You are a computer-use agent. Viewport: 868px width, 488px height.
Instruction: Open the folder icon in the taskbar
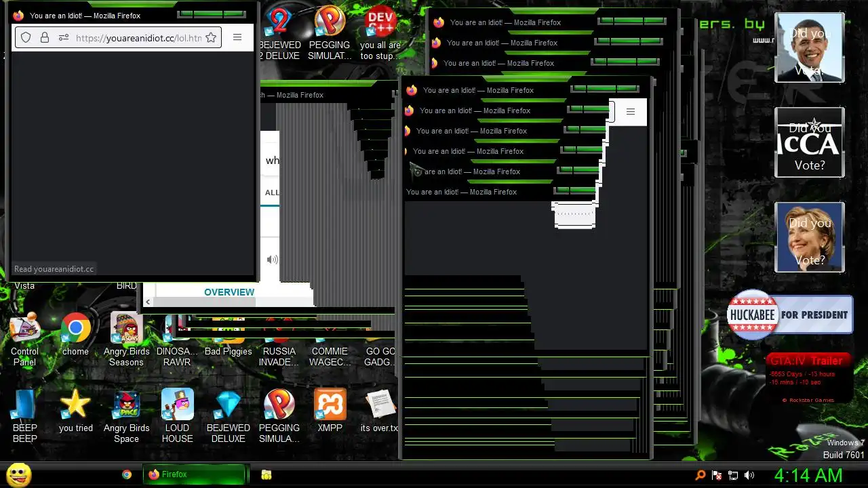pos(267,474)
